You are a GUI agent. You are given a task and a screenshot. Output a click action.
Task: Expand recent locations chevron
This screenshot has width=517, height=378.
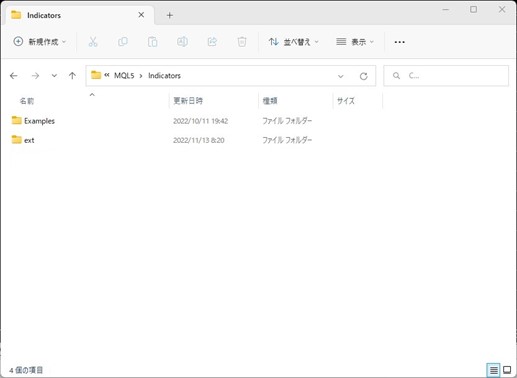point(54,76)
